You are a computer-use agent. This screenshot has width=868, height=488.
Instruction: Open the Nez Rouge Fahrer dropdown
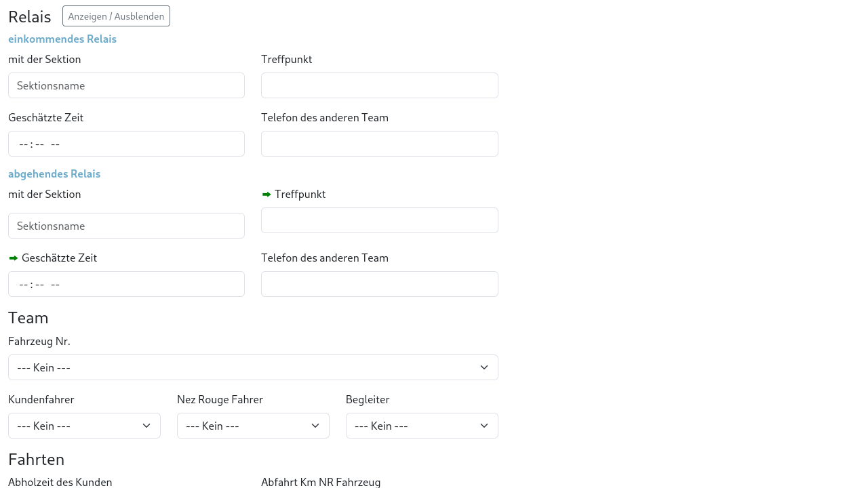(x=253, y=426)
